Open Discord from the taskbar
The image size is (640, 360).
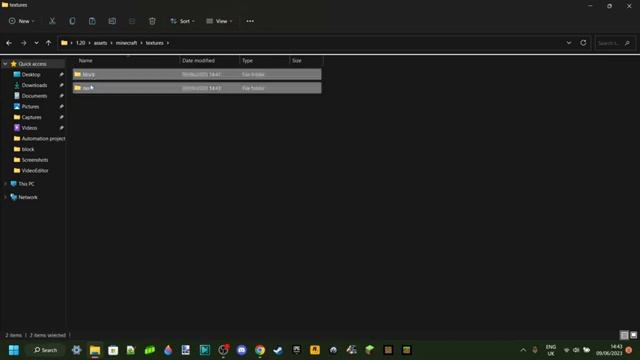242,350
